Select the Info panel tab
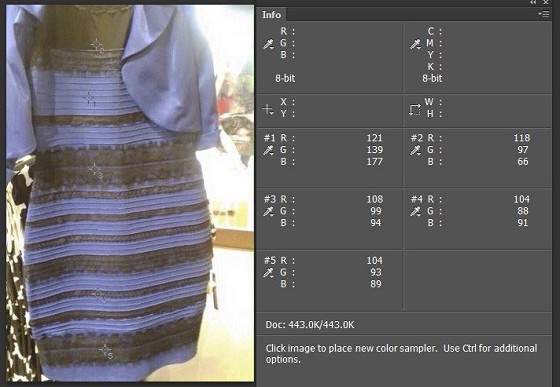This screenshot has width=560, height=387. tap(271, 15)
